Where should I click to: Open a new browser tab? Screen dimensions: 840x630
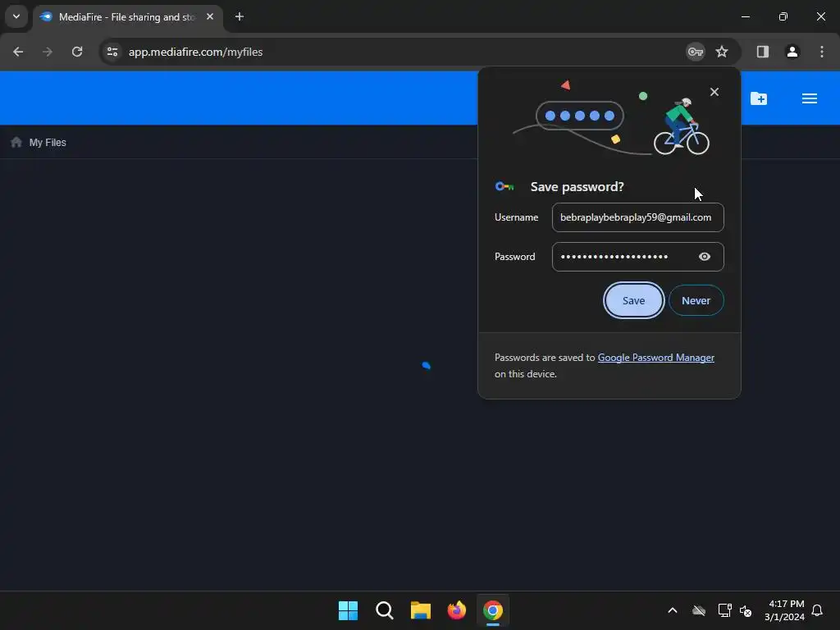tap(240, 17)
